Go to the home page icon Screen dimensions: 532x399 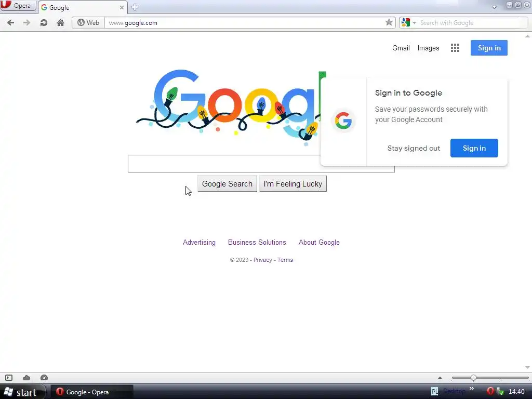pyautogui.click(x=60, y=23)
